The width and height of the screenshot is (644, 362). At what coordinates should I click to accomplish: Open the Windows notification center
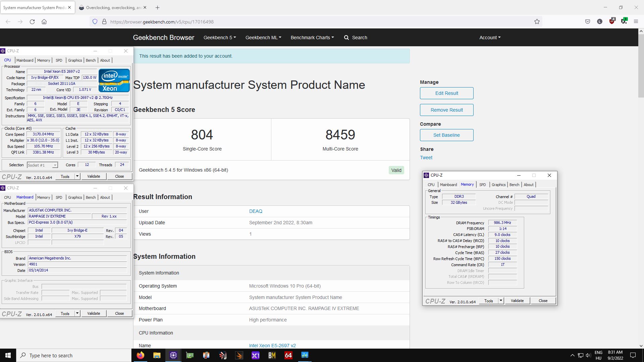(x=633, y=355)
